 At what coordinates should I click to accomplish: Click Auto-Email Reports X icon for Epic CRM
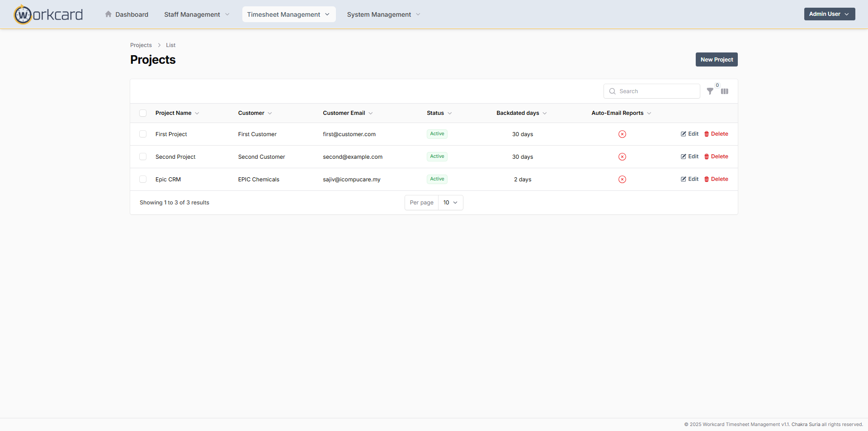coord(622,180)
